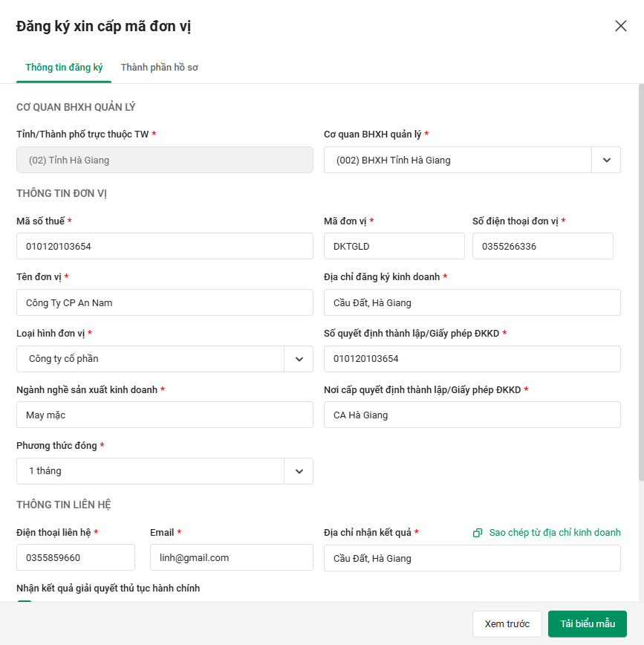Edit the Tên đơn vị field
The width and height of the screenshot is (644, 645).
point(165,302)
